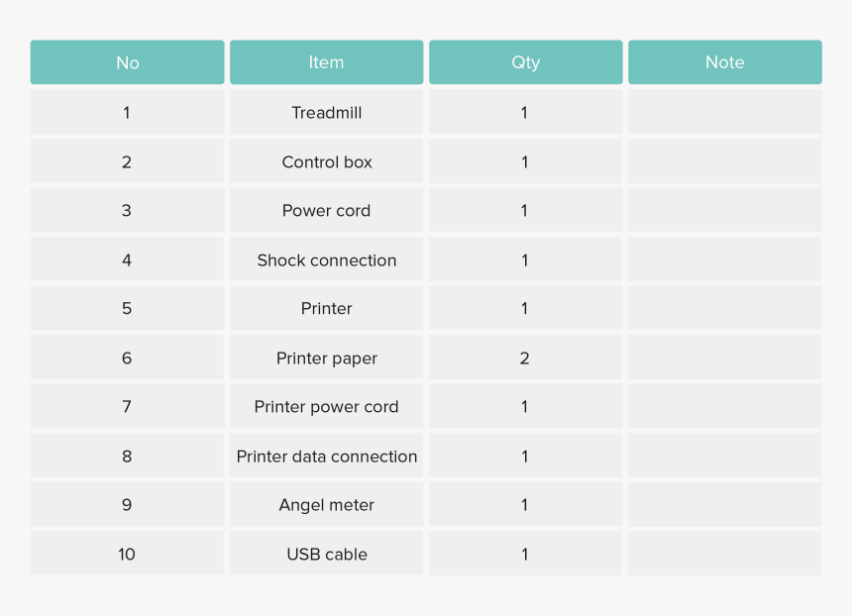Click the empty Note cell for USB cable
The width and height of the screenshot is (852, 616).
point(725,554)
